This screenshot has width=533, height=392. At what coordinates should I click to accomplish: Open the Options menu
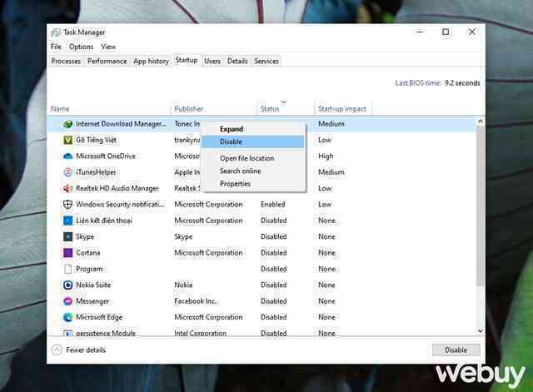coord(81,47)
